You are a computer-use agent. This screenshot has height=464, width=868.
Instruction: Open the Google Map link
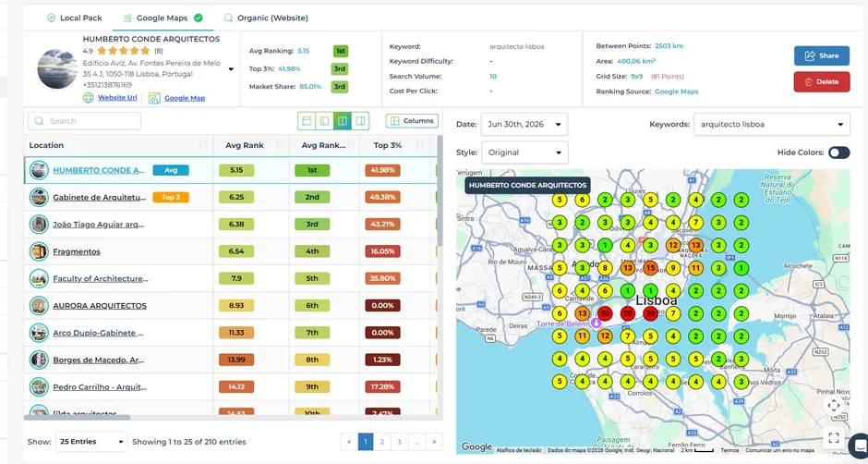pyautogui.click(x=185, y=98)
